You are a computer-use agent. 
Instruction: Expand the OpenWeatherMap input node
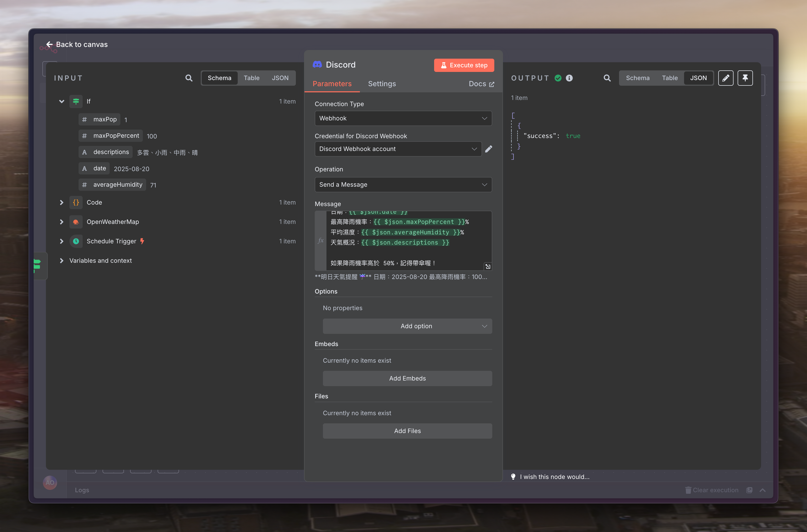(x=61, y=222)
